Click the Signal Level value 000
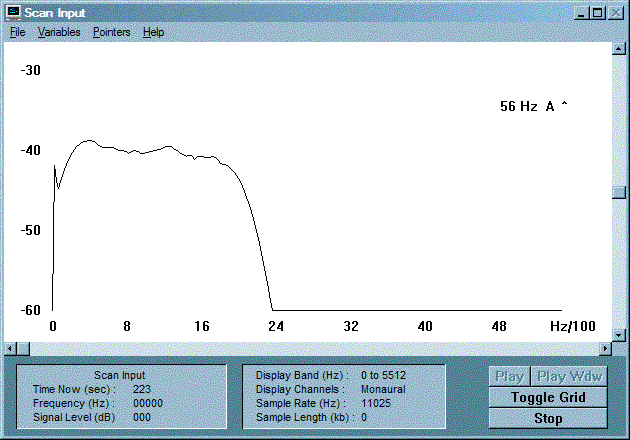Viewport: 630px width, 440px height. coord(142,417)
